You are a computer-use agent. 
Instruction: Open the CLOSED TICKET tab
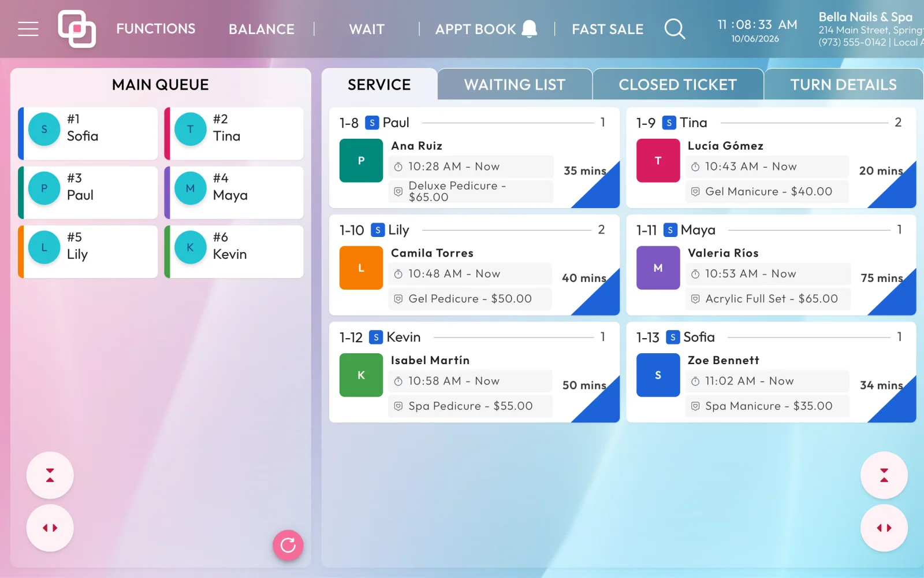pyautogui.click(x=678, y=84)
